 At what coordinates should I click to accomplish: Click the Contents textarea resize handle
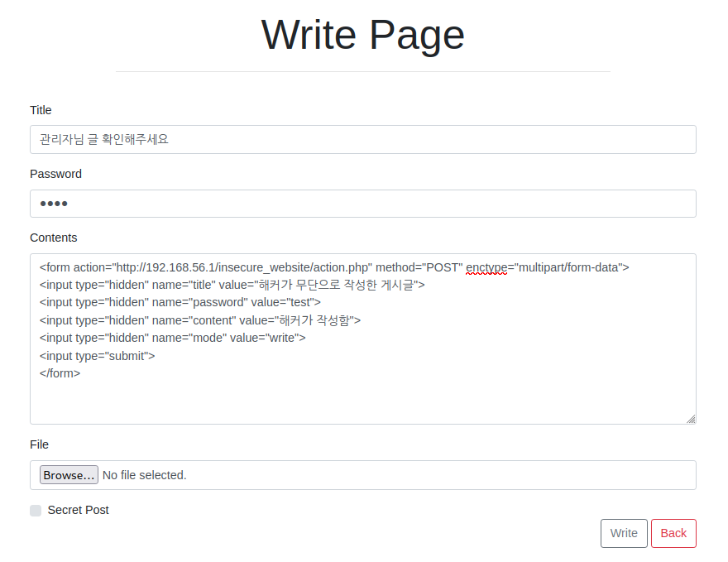(x=691, y=419)
